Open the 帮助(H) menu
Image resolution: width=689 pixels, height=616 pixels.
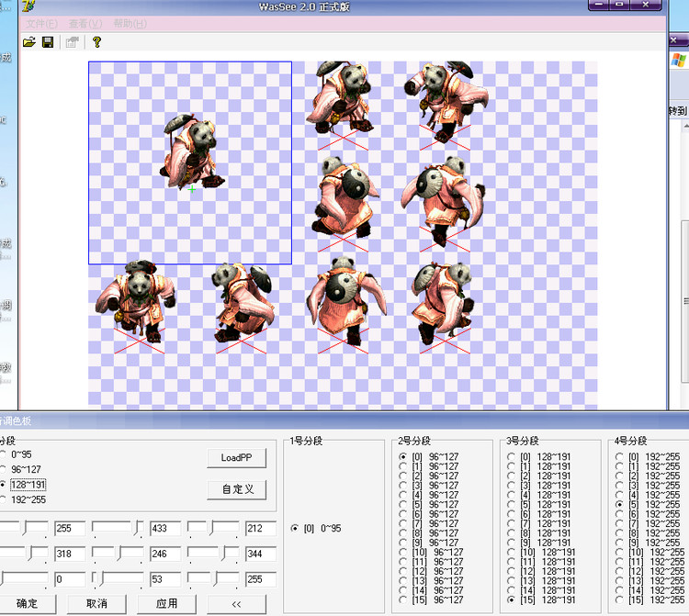pyautogui.click(x=130, y=24)
